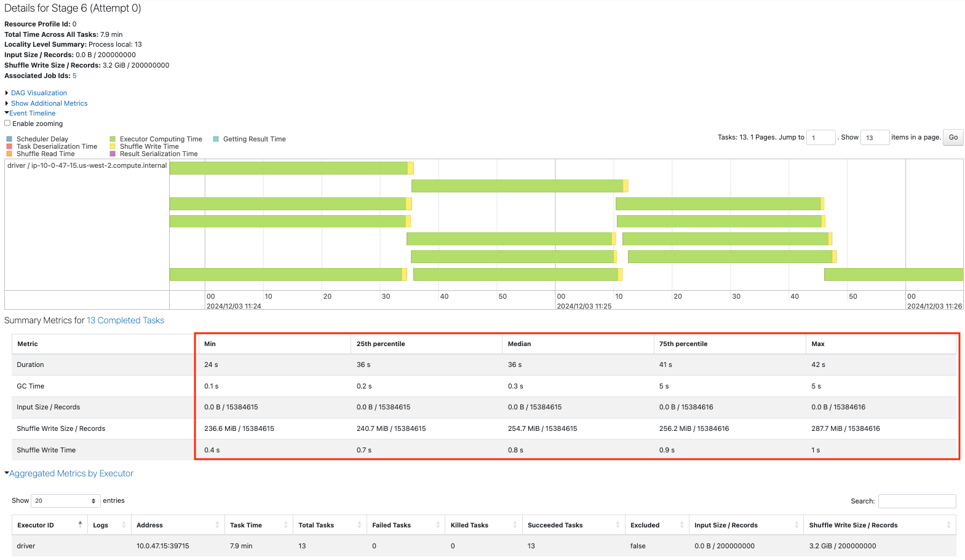Click the Show Additional Metrics link

(49, 103)
